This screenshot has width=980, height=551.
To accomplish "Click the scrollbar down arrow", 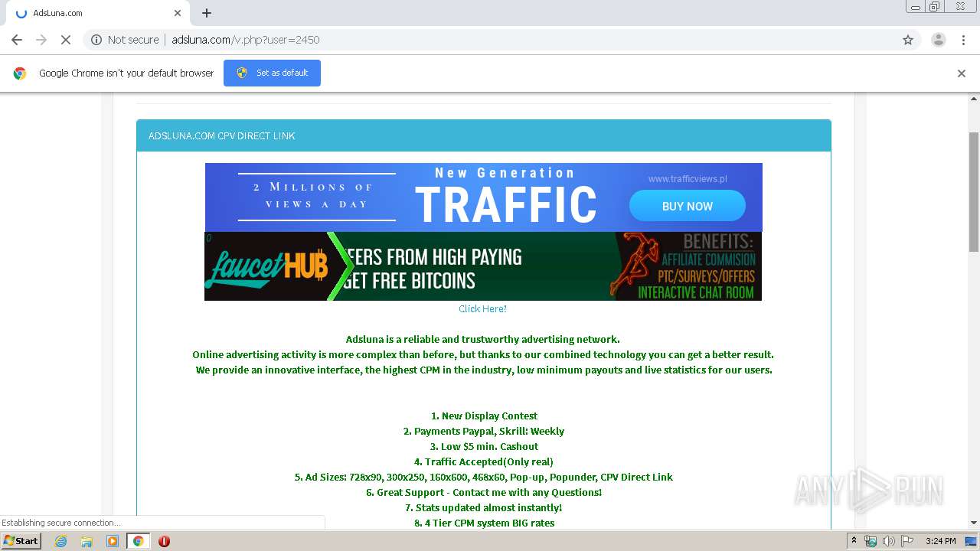I will click(x=974, y=523).
